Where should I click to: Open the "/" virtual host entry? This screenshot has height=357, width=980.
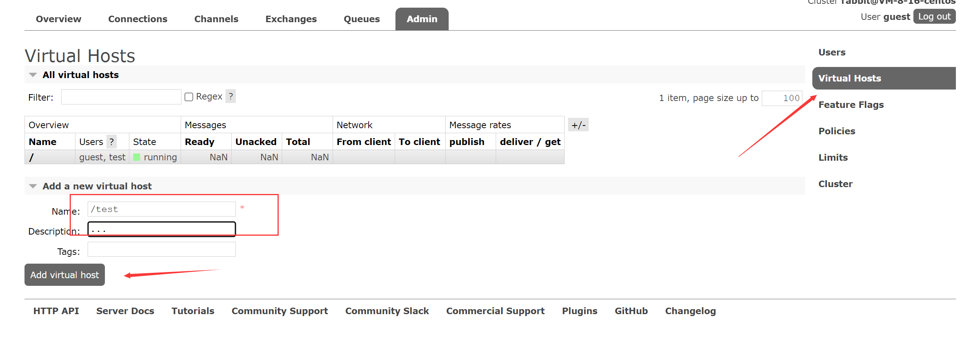coord(31,157)
